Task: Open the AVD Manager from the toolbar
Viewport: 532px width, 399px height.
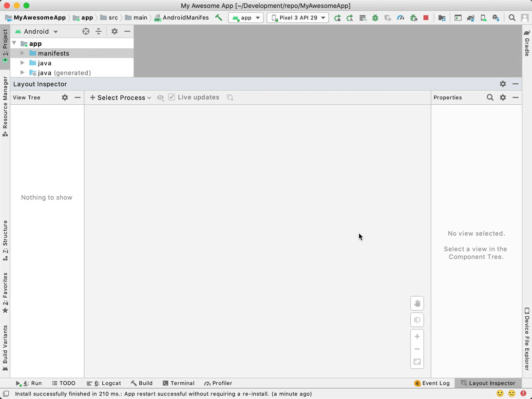Action: pyautogui.click(x=484, y=18)
